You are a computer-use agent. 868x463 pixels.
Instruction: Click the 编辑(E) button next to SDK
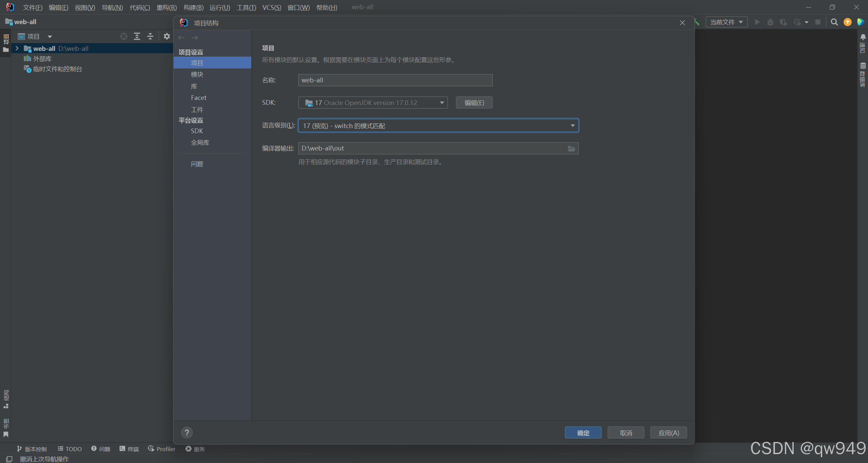[474, 103]
